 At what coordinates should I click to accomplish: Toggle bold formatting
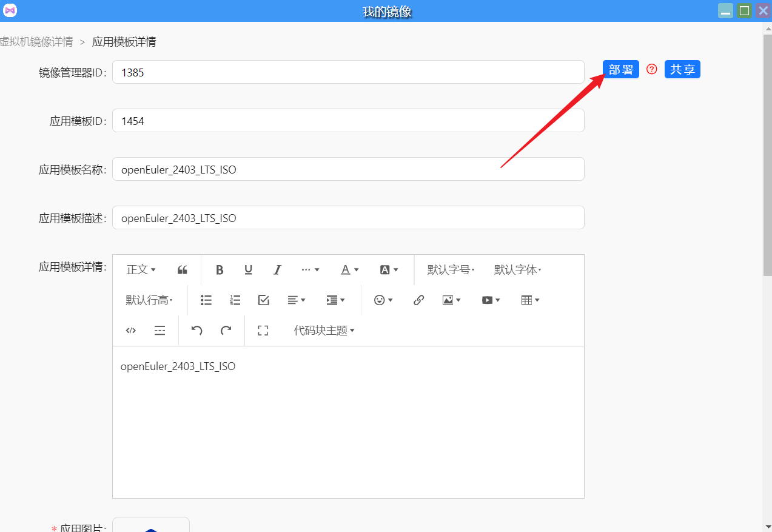(220, 270)
